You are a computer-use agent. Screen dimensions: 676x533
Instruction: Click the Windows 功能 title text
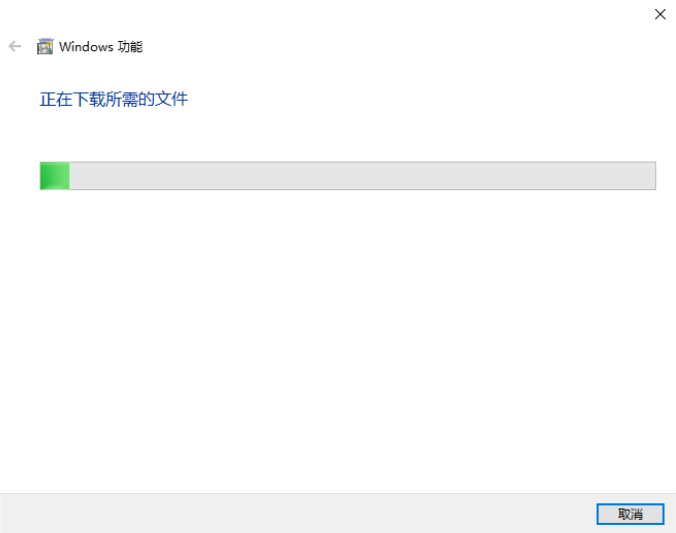(x=101, y=47)
